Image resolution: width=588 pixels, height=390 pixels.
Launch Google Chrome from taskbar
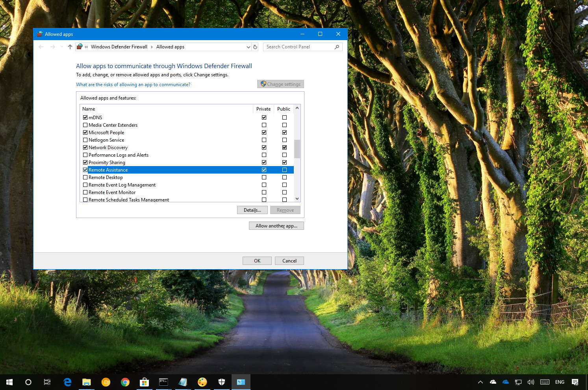click(125, 382)
